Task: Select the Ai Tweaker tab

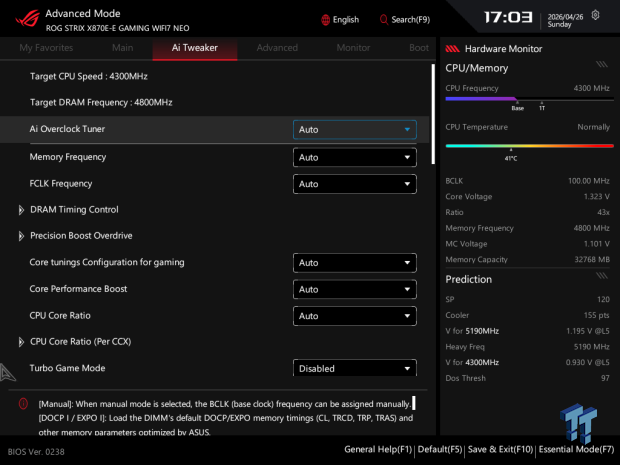Action: [195, 48]
